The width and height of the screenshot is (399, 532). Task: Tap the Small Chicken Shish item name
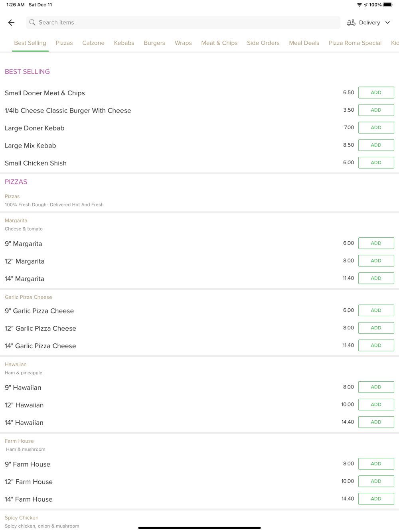click(x=36, y=163)
